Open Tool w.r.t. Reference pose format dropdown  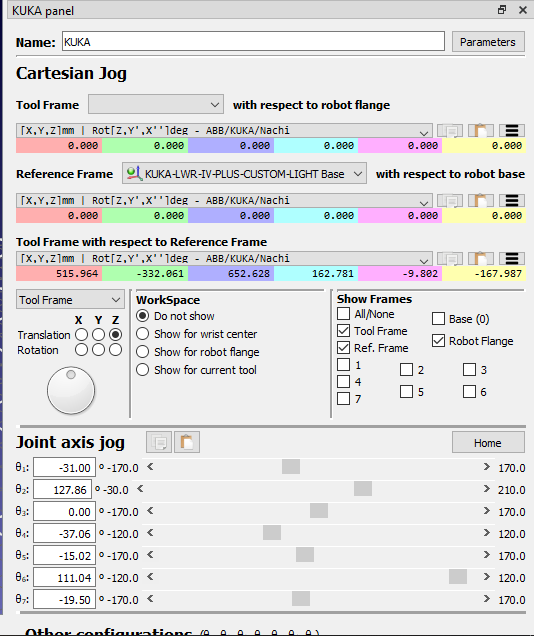(224, 258)
